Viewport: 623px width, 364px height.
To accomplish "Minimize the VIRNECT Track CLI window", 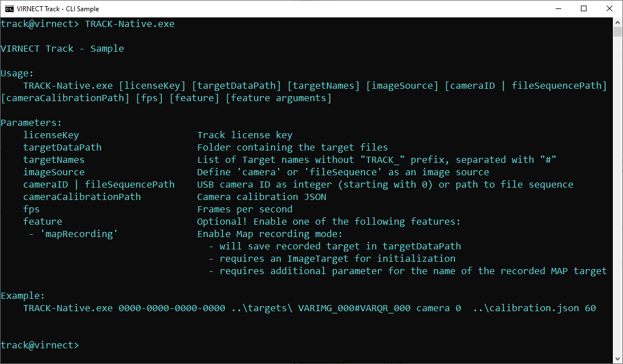I will pos(558,8).
